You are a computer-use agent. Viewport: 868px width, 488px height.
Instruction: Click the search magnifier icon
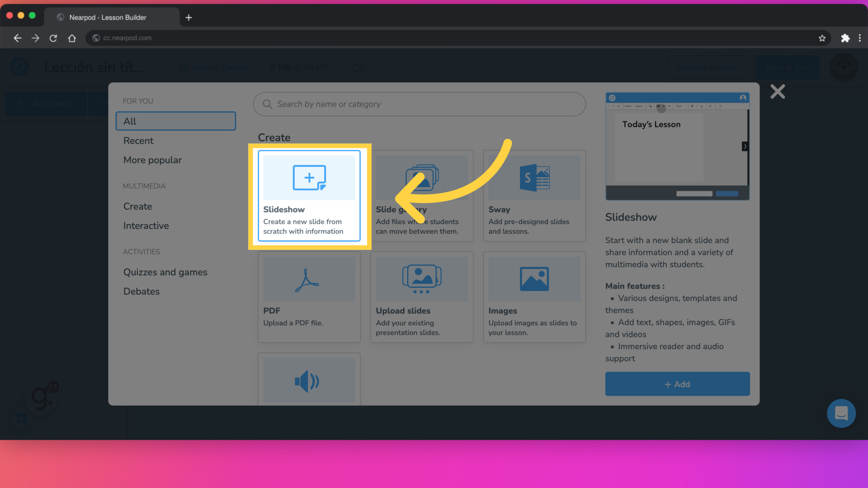(x=267, y=104)
